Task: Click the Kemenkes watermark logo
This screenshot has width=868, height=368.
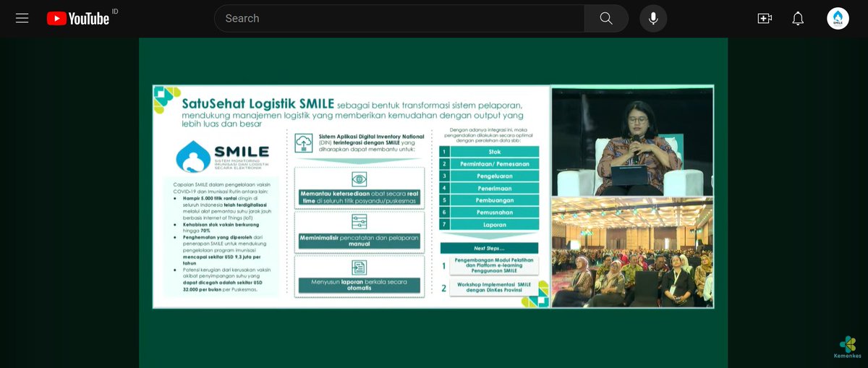Action: click(x=847, y=347)
